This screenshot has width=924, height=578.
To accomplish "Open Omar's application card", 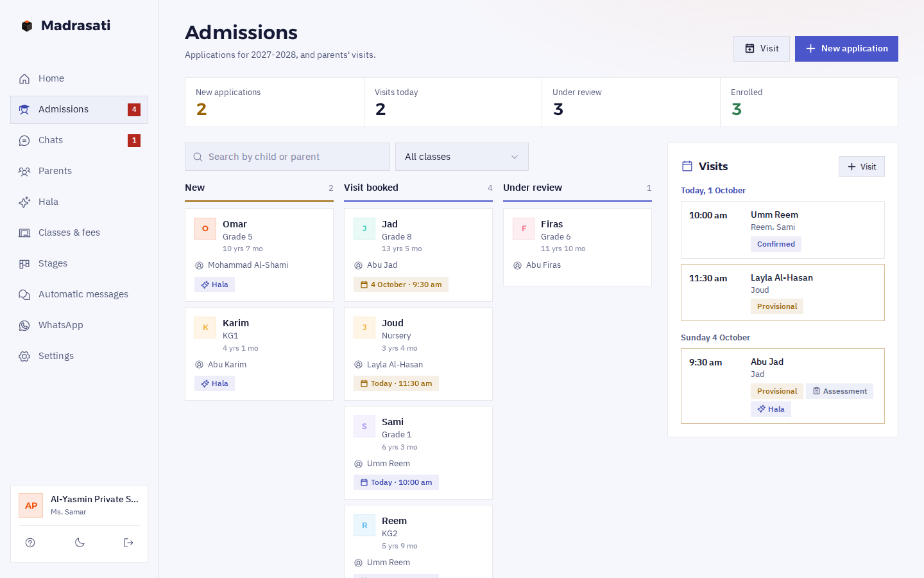I will tap(259, 255).
